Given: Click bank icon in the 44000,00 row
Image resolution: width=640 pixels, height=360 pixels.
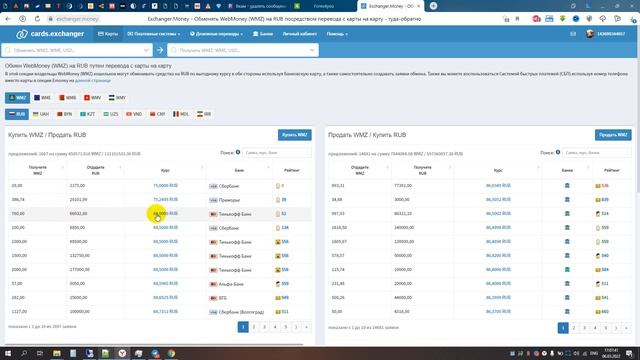Looking at the screenshot, I should [x=567, y=298].
